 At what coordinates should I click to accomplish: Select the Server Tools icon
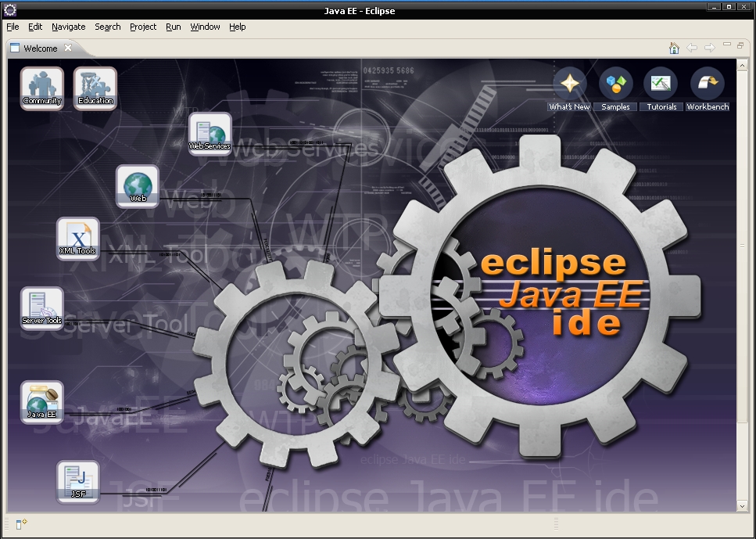click(41, 307)
